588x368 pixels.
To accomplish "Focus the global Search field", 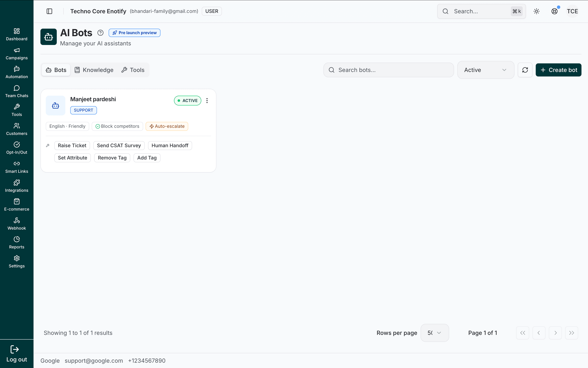I will 482,11.
